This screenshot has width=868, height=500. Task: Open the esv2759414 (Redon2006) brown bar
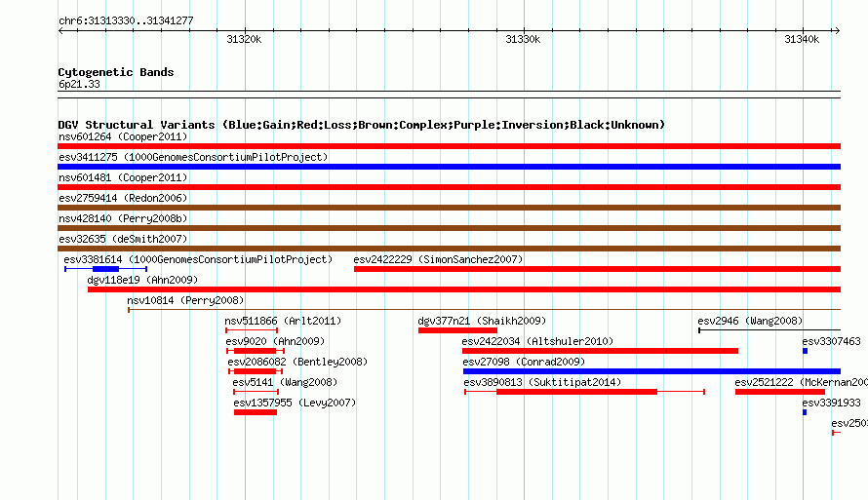coord(449,208)
